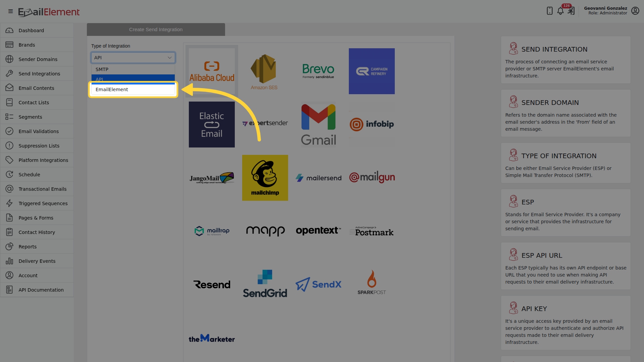This screenshot has width=644, height=362.
Task: Open Sender Domains in sidebar
Action: coord(37,59)
